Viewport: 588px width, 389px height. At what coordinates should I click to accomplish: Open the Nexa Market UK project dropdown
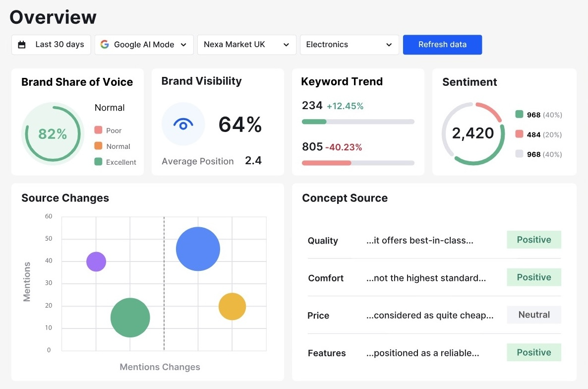click(x=246, y=44)
